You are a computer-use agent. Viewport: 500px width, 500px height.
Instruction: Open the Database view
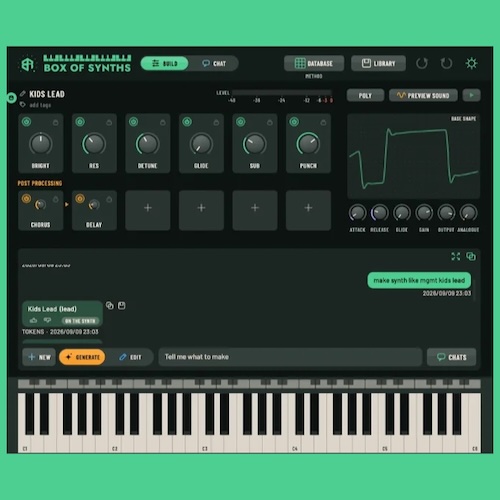(x=314, y=63)
